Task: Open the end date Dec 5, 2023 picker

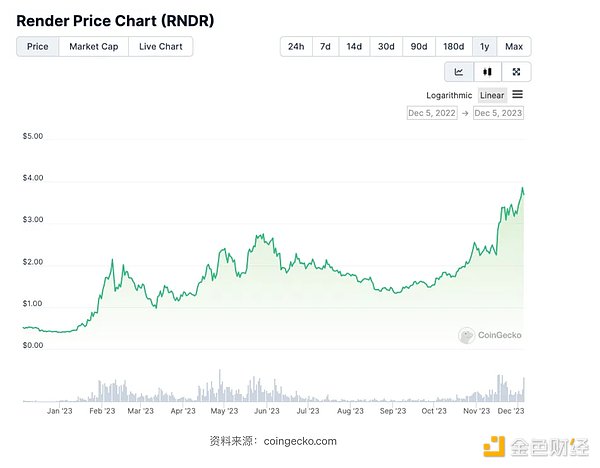Action: click(x=498, y=113)
